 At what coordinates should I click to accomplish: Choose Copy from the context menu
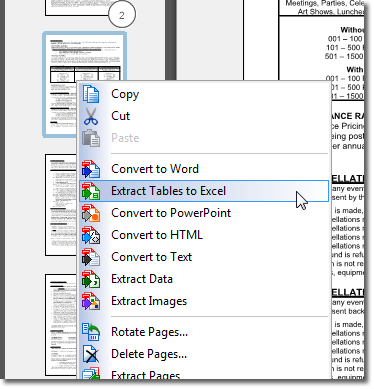[x=204, y=94]
